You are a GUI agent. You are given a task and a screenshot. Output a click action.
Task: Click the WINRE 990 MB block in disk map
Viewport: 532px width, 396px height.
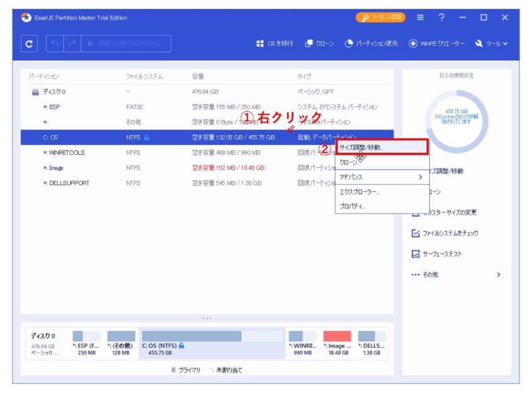303,343
